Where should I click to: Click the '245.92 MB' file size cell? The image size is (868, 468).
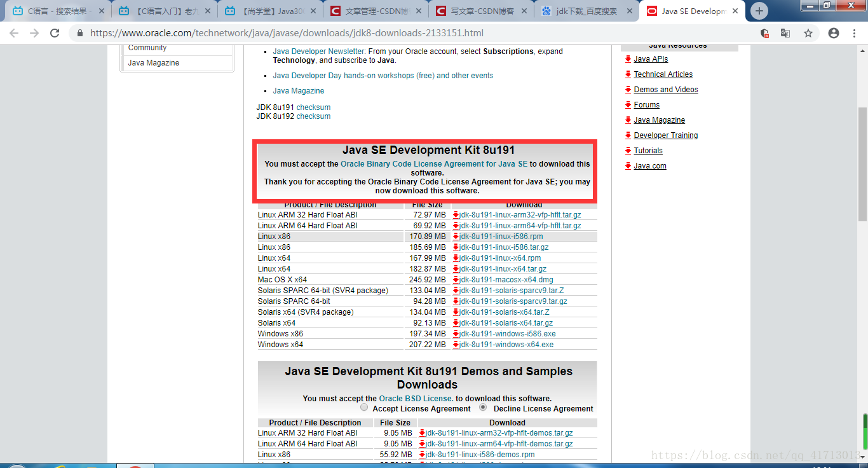(429, 280)
